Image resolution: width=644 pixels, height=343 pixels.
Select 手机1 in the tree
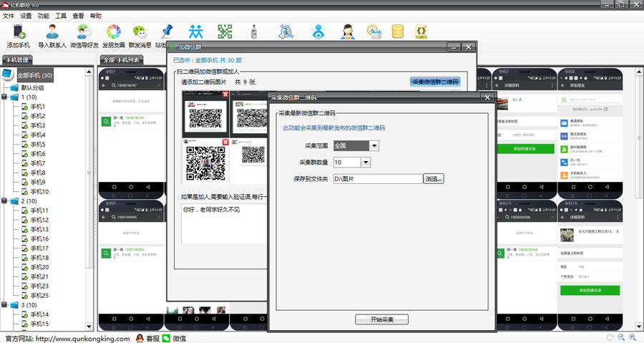(x=38, y=107)
